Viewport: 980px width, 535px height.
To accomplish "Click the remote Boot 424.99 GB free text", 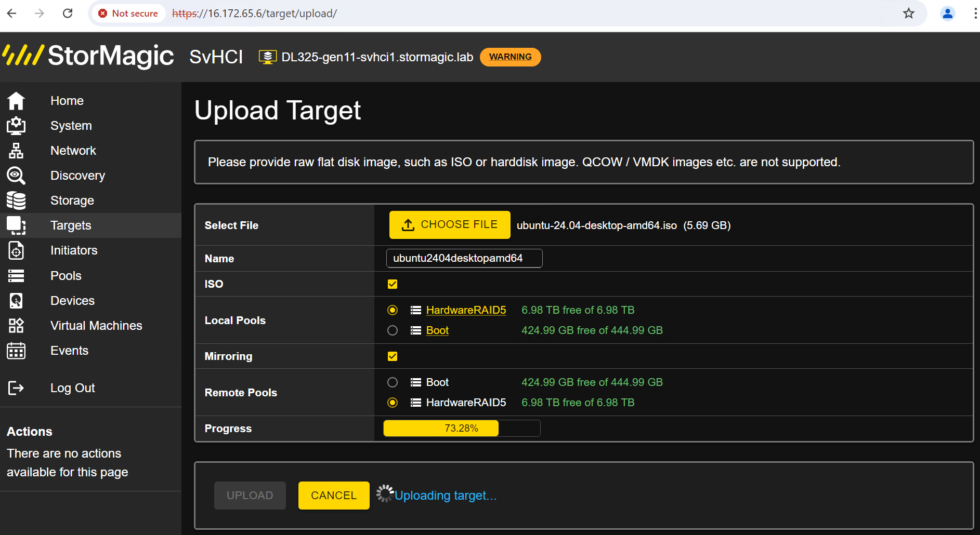I will click(x=592, y=382).
